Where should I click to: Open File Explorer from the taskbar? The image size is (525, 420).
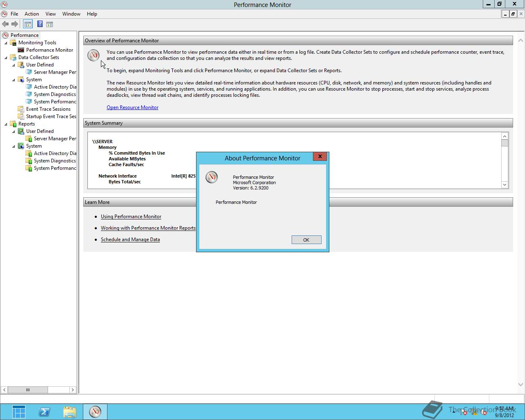(x=70, y=412)
